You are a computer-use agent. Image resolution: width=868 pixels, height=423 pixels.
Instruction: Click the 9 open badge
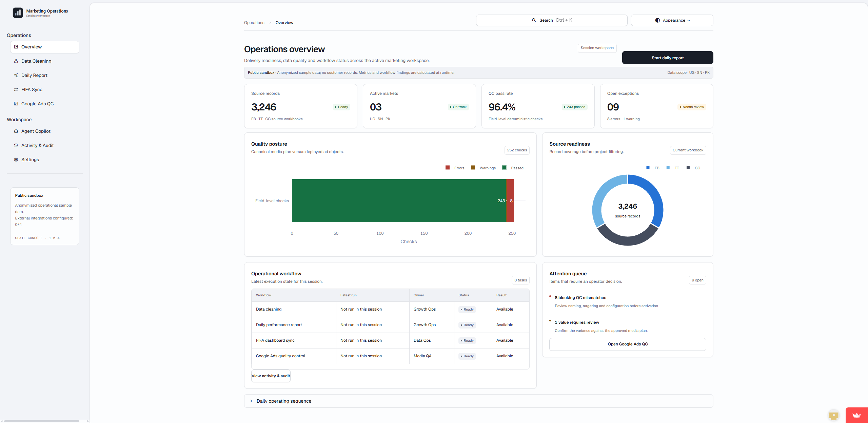[x=697, y=280]
